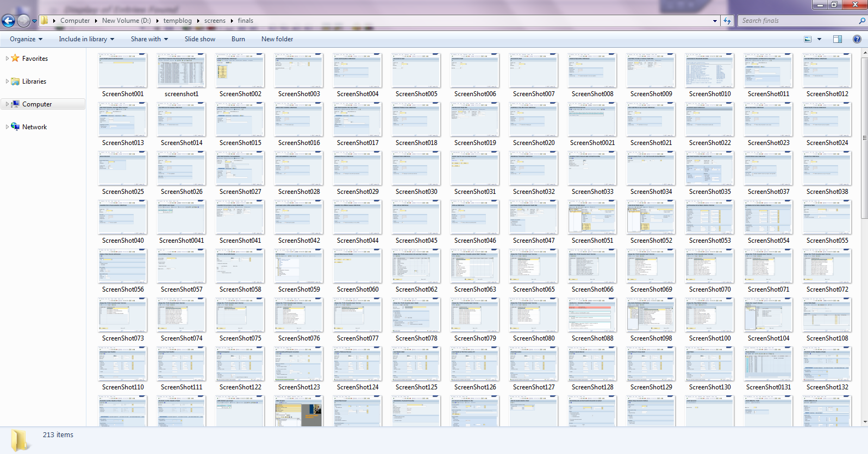Click the ScreenShot080 file name
868x454 pixels.
coord(534,338)
